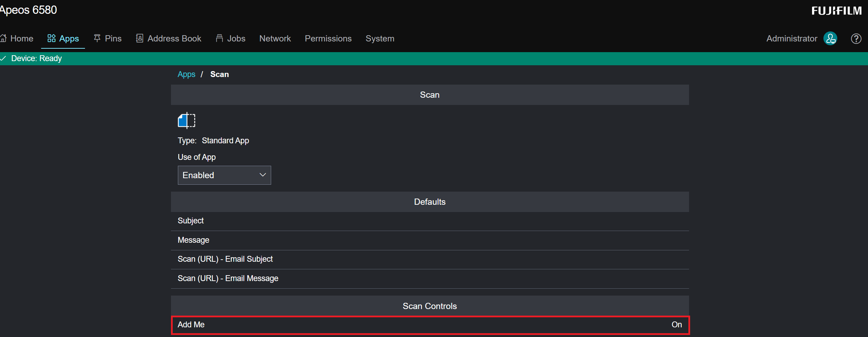Click the Pins pushpin icon
Screen dimensions: 868x337
pos(97,38)
